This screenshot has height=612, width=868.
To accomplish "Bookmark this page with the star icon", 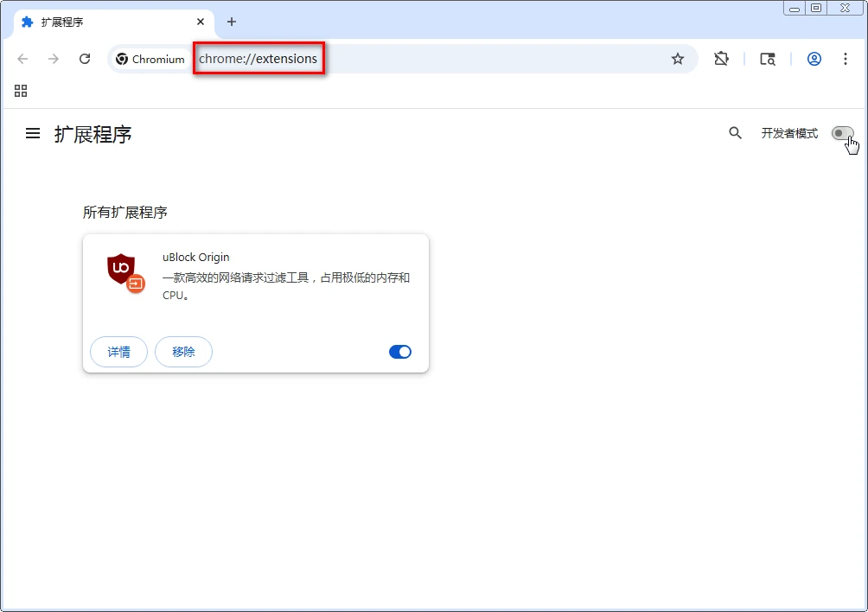I will pos(678,59).
